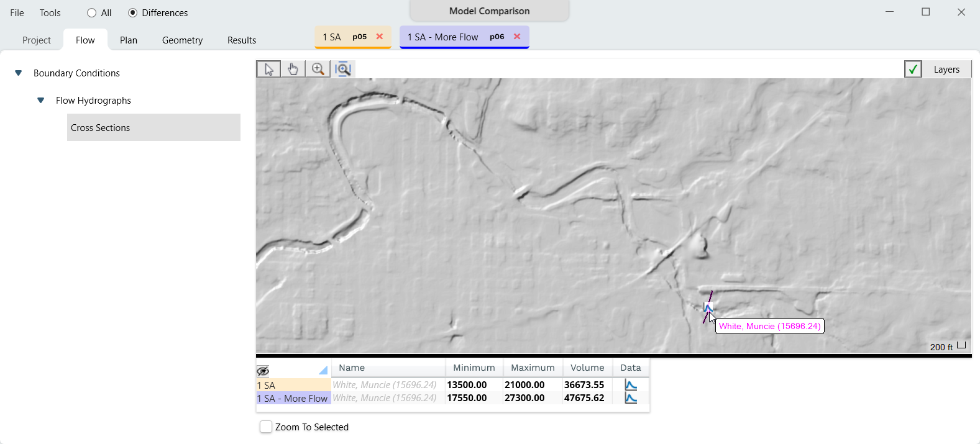Collapse the Flow Hydrographs tree node
980x444 pixels.
pyautogui.click(x=41, y=101)
